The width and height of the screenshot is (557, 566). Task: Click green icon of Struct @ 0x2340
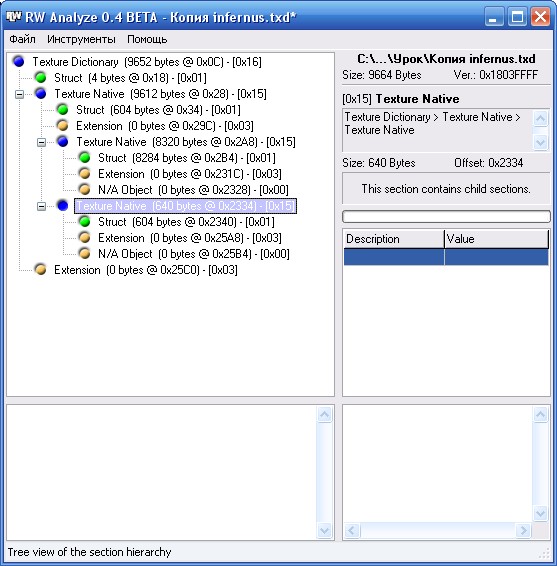(x=85, y=222)
